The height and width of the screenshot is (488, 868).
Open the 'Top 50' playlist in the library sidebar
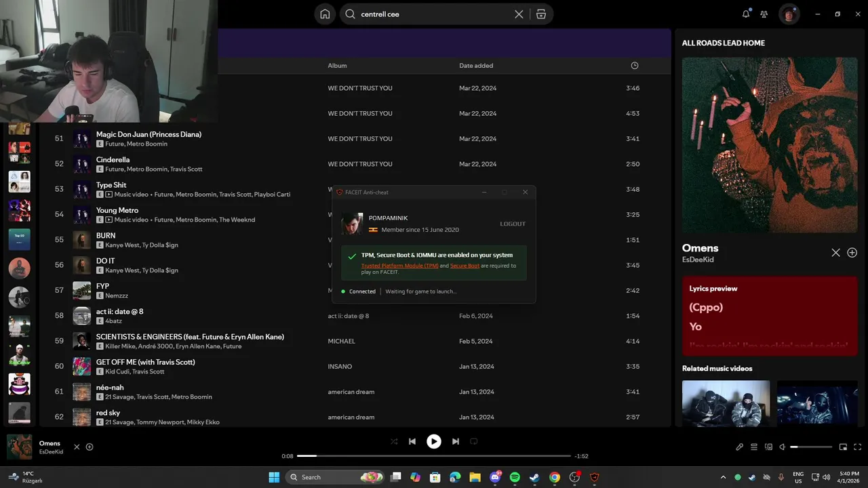pos(19,239)
